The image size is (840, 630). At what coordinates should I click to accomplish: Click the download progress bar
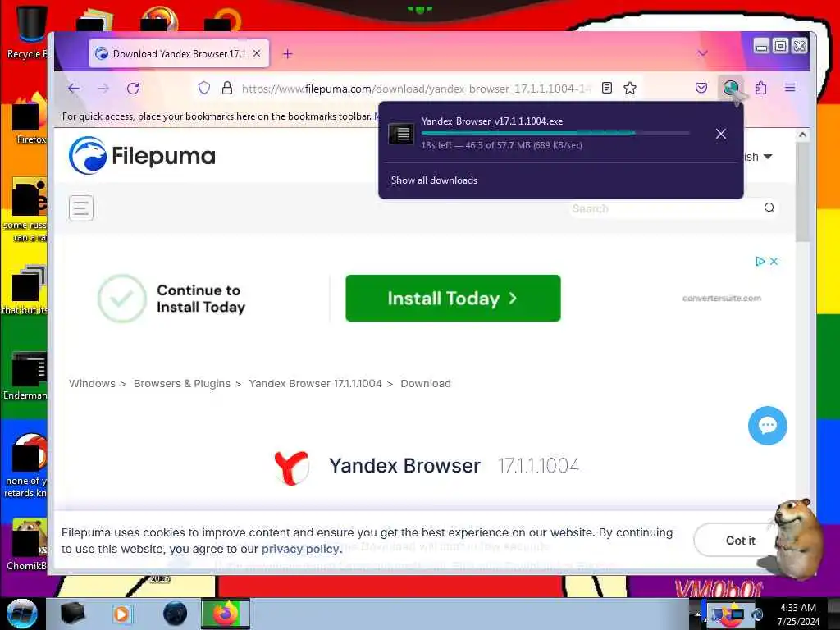555,133
